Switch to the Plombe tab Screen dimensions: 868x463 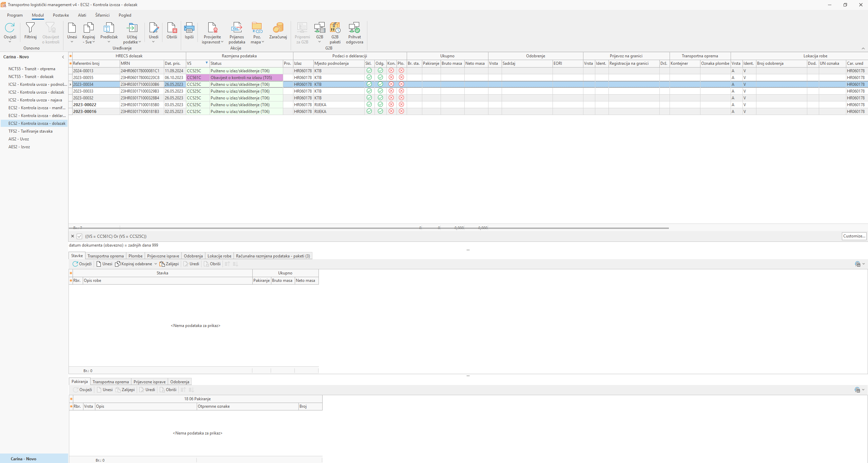(135, 256)
